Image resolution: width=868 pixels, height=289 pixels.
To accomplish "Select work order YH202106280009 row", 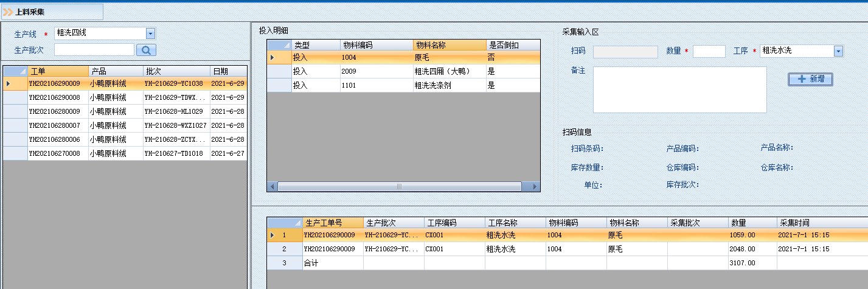I will [54, 111].
